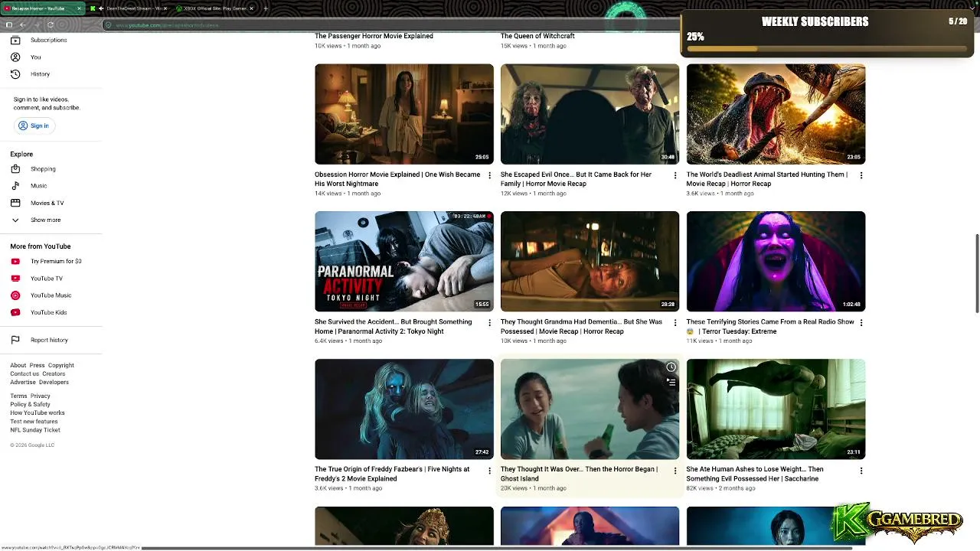Viewport: 980px width, 551px height.
Task: Open options for World's Deadliest Animal video
Action: pos(861,175)
